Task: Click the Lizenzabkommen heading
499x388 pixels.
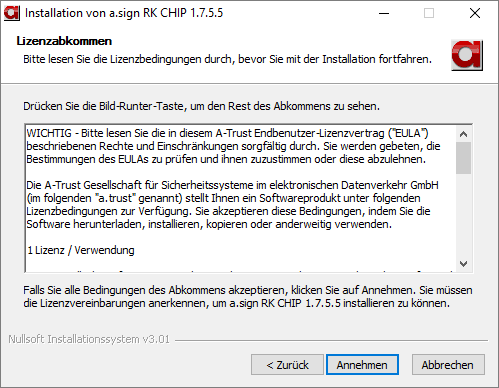Action: (x=64, y=41)
